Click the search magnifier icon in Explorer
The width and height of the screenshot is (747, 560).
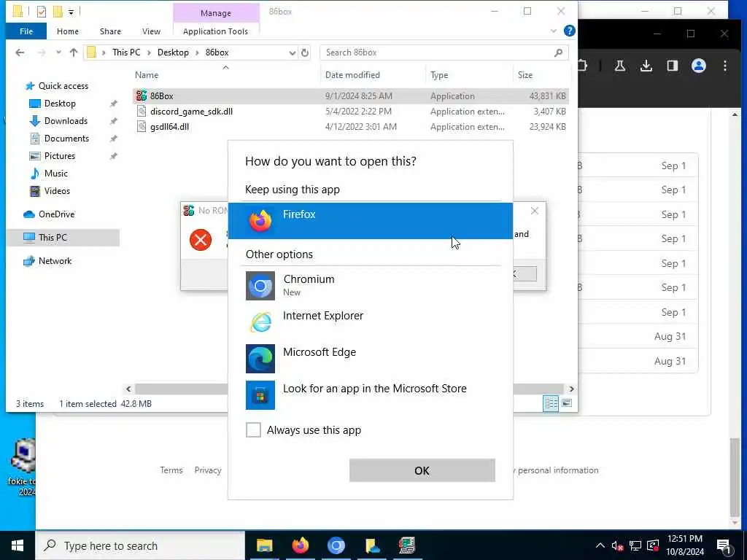click(x=558, y=52)
